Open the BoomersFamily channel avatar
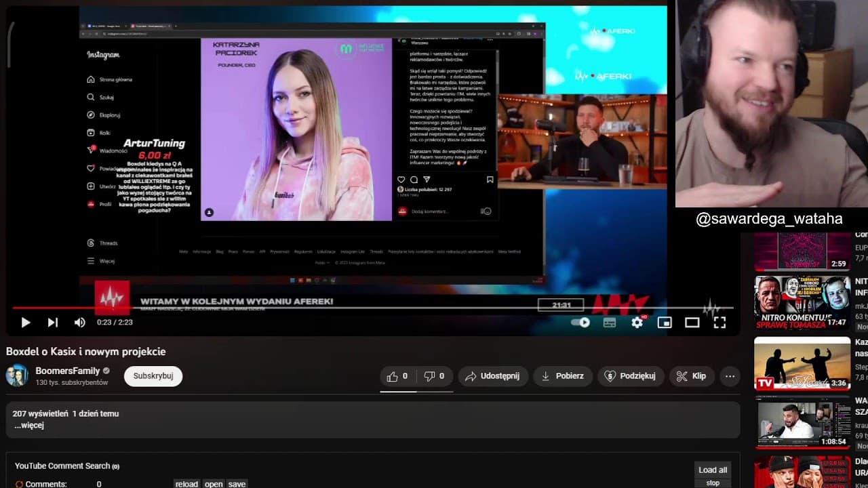The width and height of the screenshot is (868, 488). tap(17, 375)
